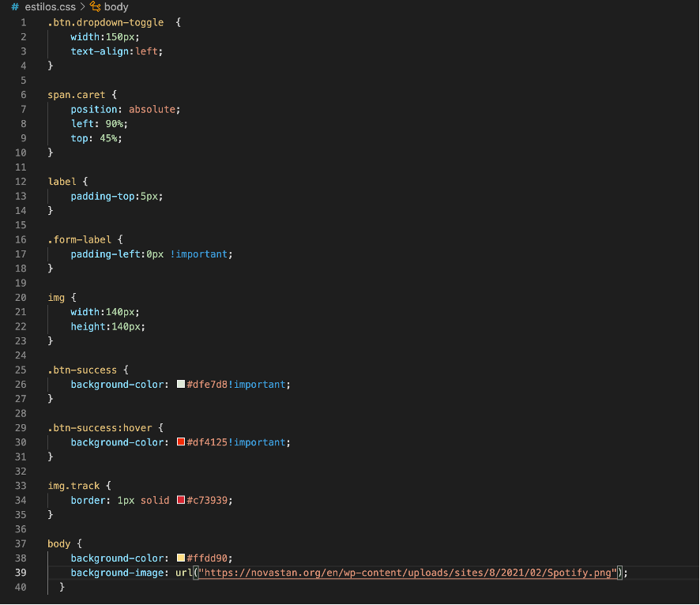This screenshot has height=605, width=700.
Task: Click the estilos.css breadcrumb item
Action: point(49,7)
